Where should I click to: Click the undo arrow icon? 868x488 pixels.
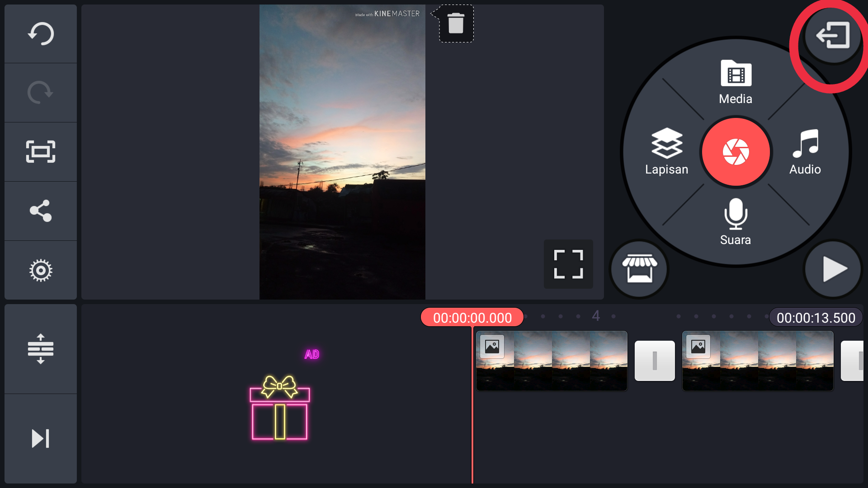(41, 34)
